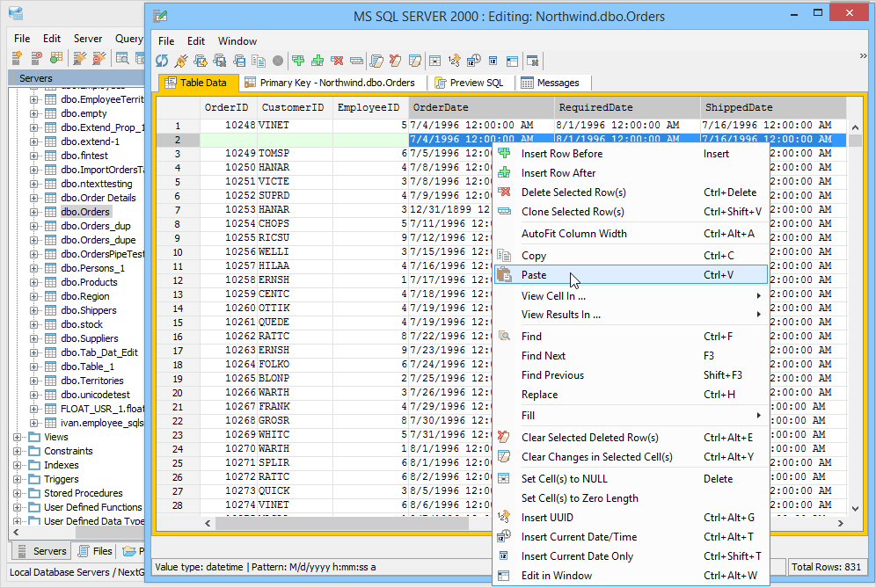This screenshot has height=588, width=876.
Task: Click Insert Row After toolbar icon
Action: [x=318, y=61]
